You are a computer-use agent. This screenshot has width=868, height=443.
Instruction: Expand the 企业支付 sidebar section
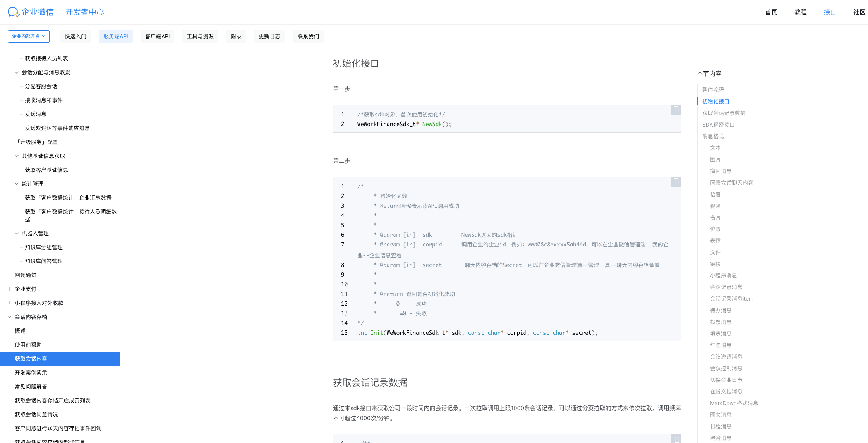click(10, 289)
